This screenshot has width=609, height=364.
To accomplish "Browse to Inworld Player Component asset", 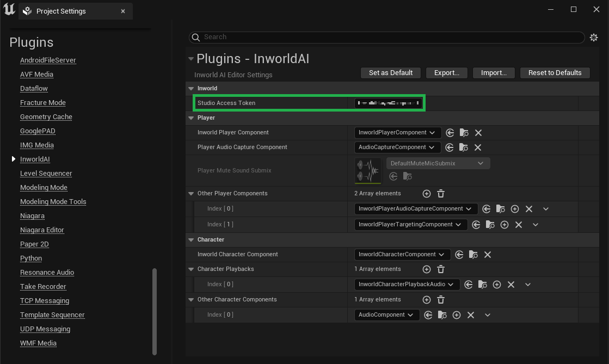I will (464, 133).
